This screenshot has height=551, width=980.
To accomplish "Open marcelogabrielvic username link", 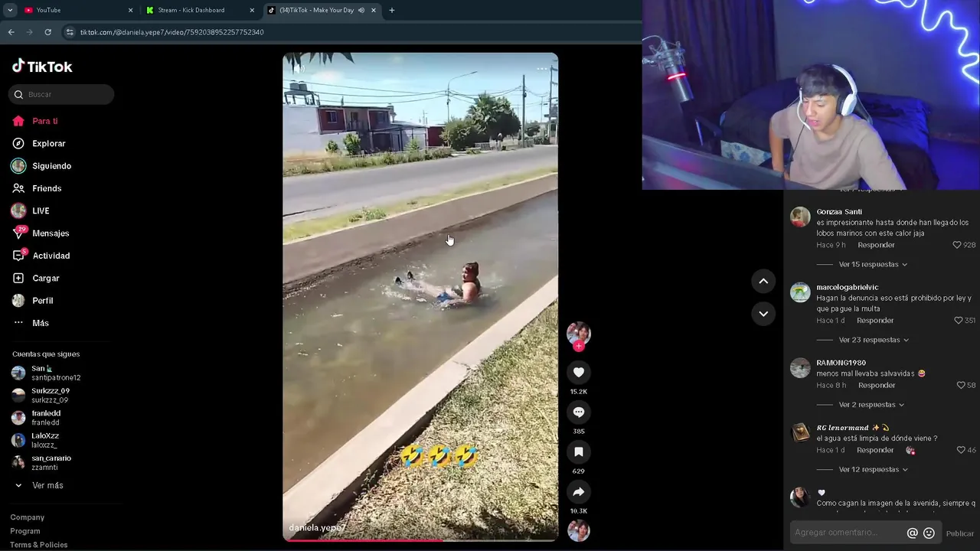I will [x=847, y=287].
